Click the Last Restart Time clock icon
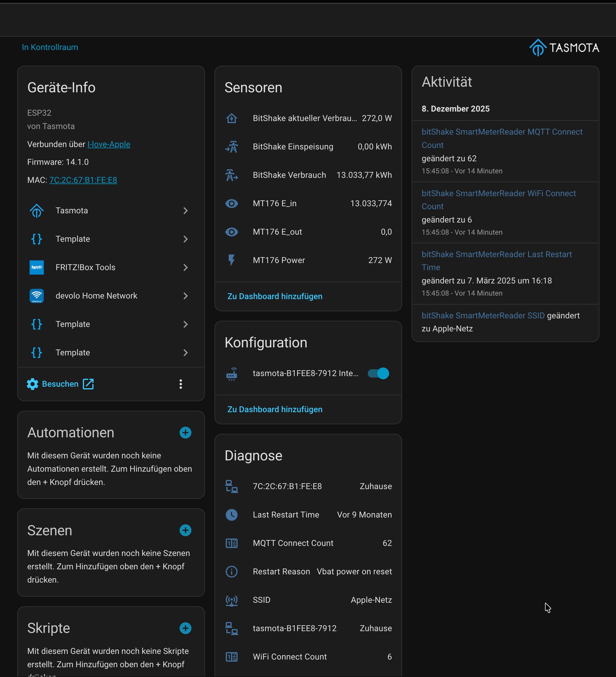616x677 pixels. click(231, 515)
